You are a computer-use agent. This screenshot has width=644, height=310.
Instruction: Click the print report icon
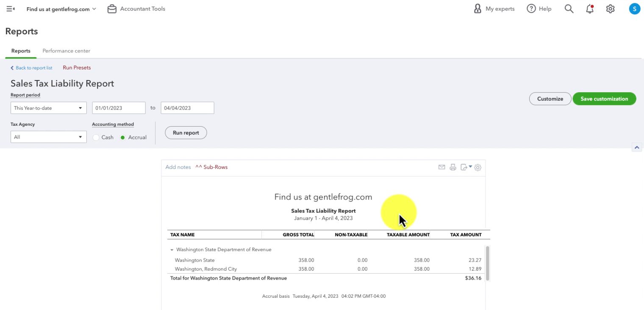click(452, 167)
